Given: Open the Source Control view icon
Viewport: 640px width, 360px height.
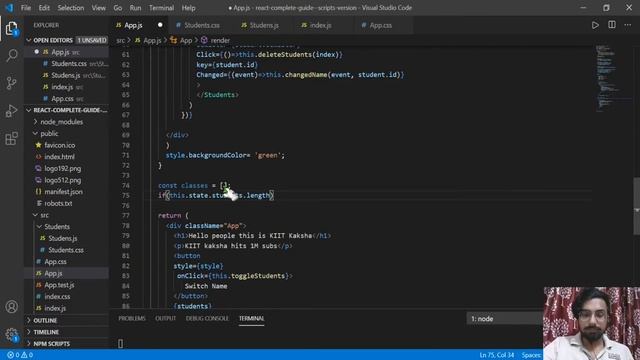Looking at the screenshot, I should [11, 83].
